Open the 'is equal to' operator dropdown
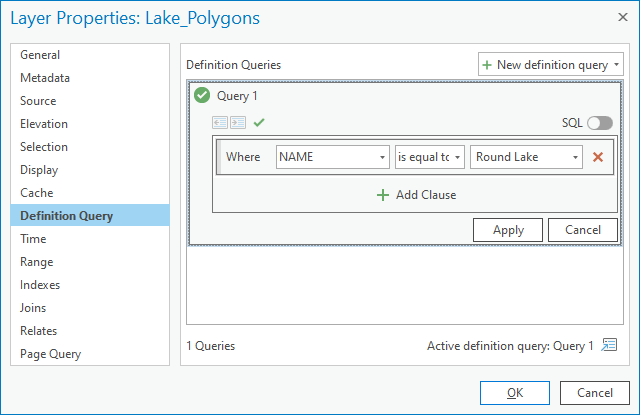 click(x=429, y=157)
